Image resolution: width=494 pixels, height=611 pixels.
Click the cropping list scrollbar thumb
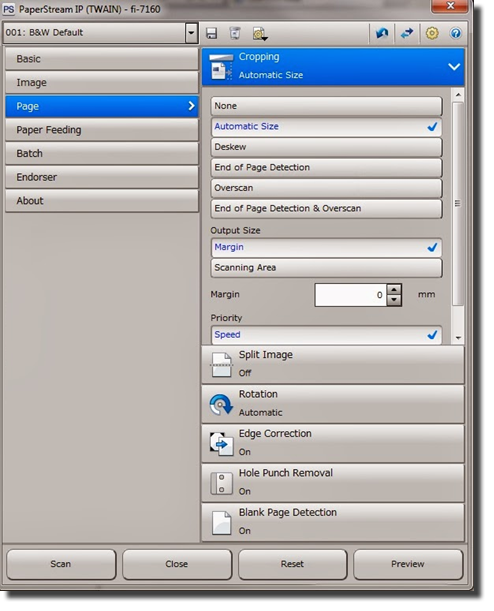(x=458, y=204)
